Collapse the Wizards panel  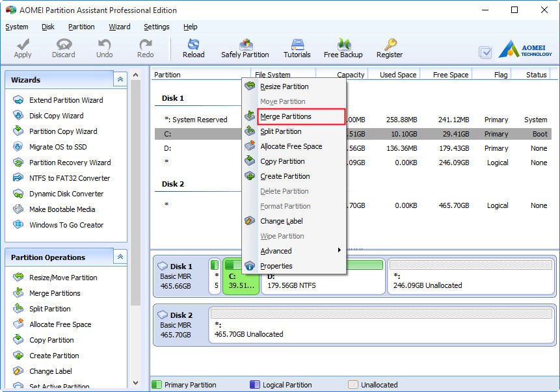tap(120, 79)
